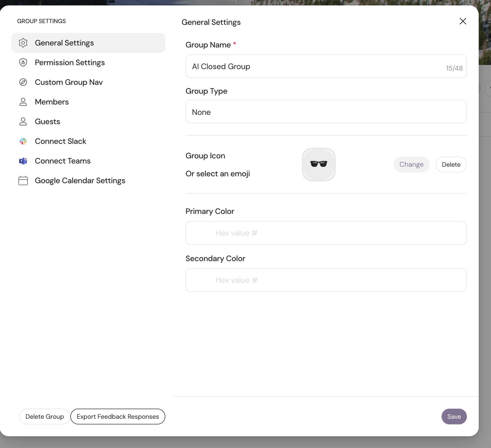Click Export Feedback Responses button
The width and height of the screenshot is (491, 448).
pos(118,417)
